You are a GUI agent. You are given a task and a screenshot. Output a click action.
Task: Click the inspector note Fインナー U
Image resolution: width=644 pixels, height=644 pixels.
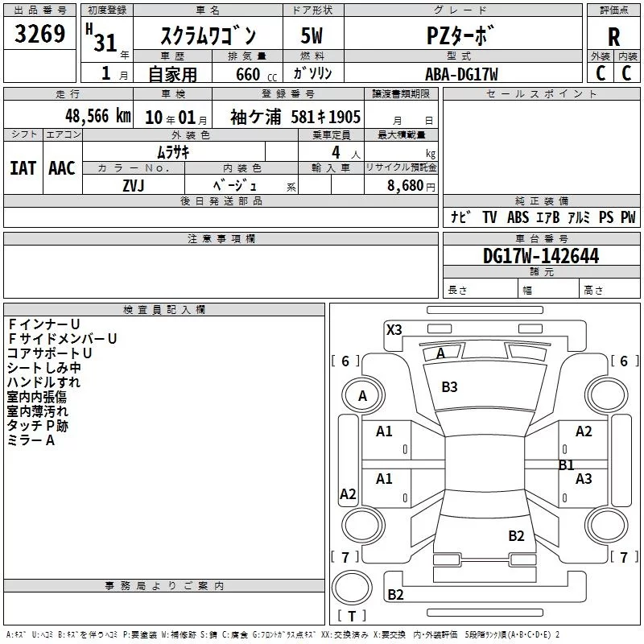[49, 324]
